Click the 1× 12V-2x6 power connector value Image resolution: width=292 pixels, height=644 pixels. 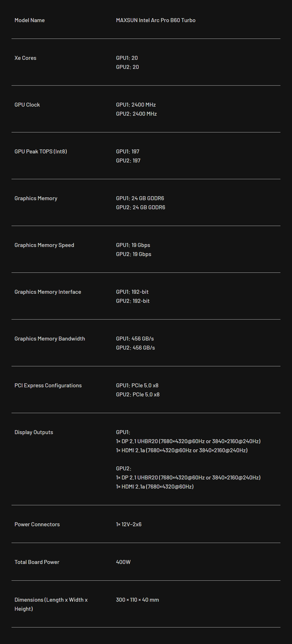tap(129, 524)
